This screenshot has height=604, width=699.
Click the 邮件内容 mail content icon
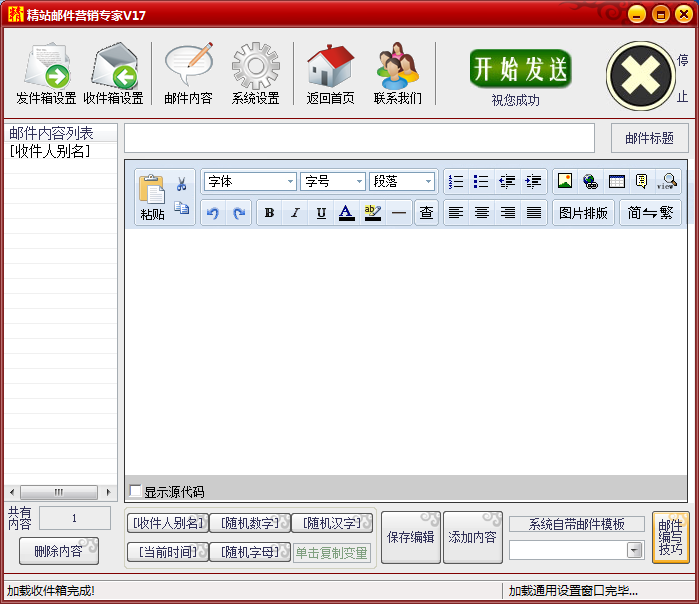point(188,74)
